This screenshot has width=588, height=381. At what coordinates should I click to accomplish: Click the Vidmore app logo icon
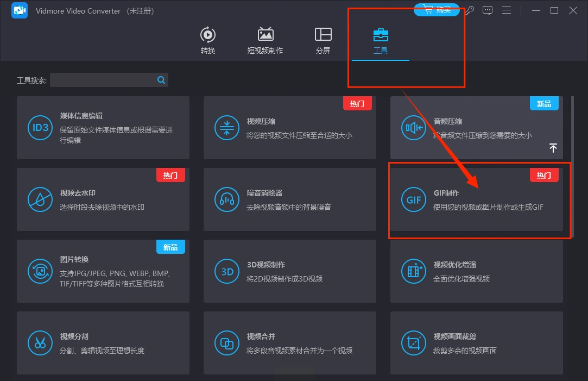coord(20,10)
